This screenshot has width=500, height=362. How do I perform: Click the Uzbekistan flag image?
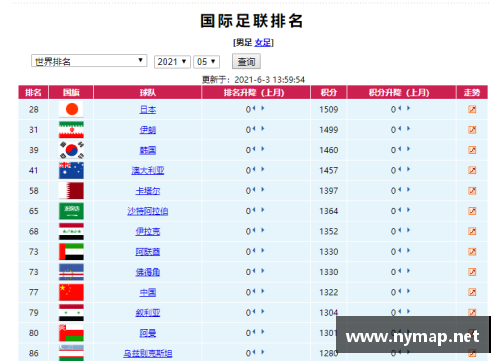pyautogui.click(x=71, y=353)
